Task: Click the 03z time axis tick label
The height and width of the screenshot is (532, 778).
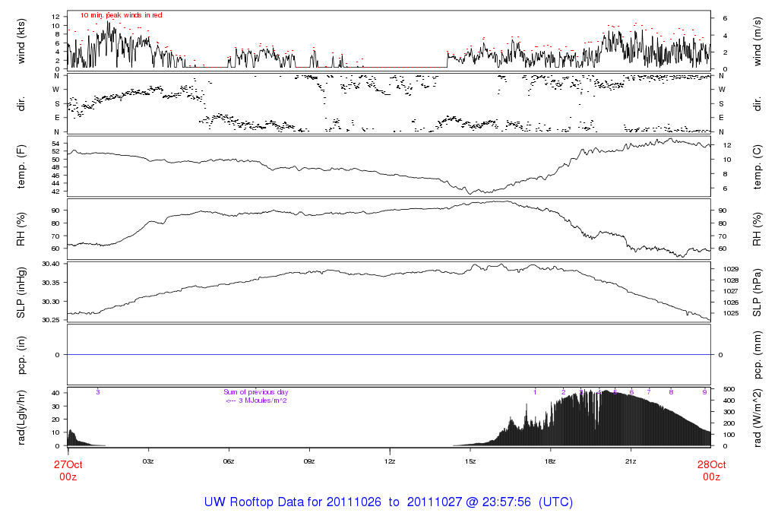Action: pyautogui.click(x=148, y=461)
